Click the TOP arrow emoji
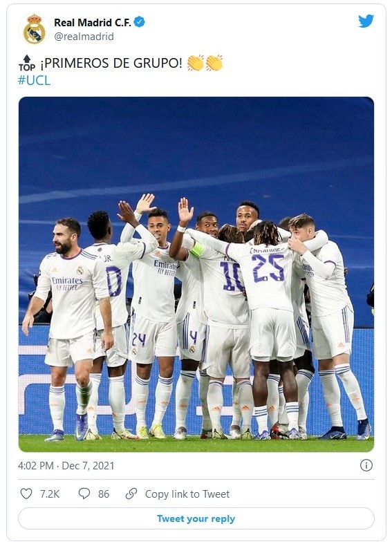The width and height of the screenshot is (392, 544). pyautogui.click(x=27, y=63)
